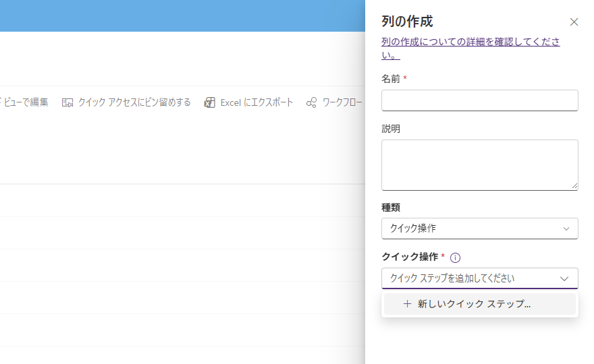The height and width of the screenshot is (364, 594).
Task: Select 新しいクイック ステップ... from the list
Action: coord(474,304)
